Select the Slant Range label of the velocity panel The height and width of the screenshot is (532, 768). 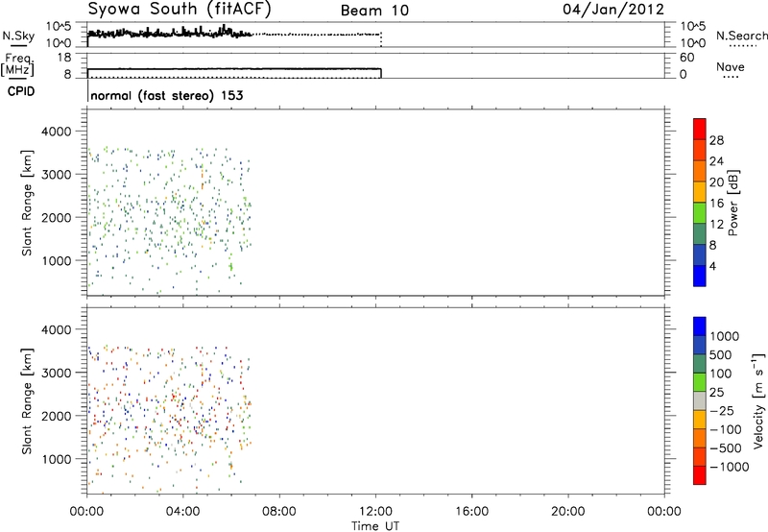tap(27, 401)
